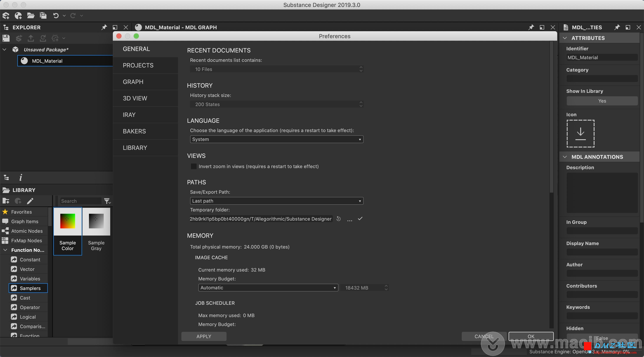This screenshot has width=644, height=357.
Task: Open the IRAY preferences tab
Action: pos(145,115)
